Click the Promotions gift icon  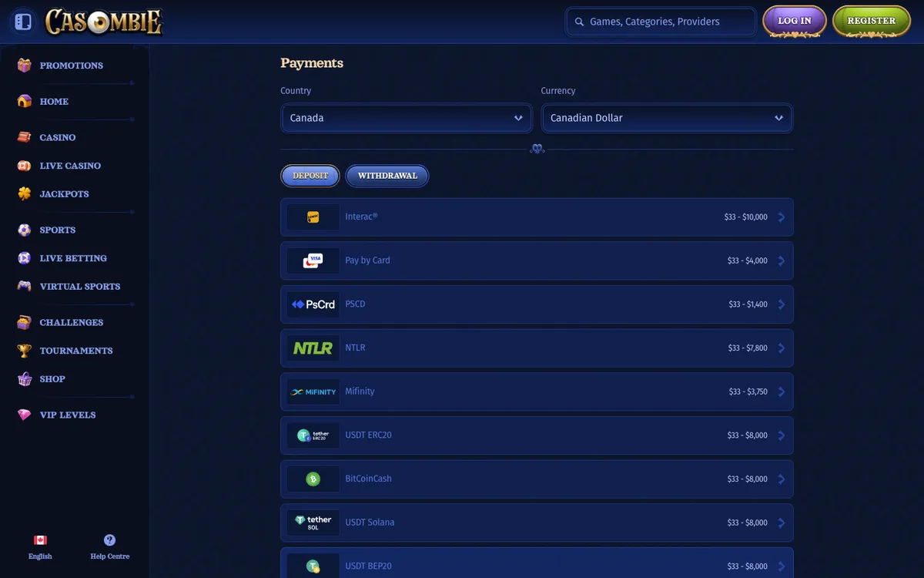click(x=25, y=66)
